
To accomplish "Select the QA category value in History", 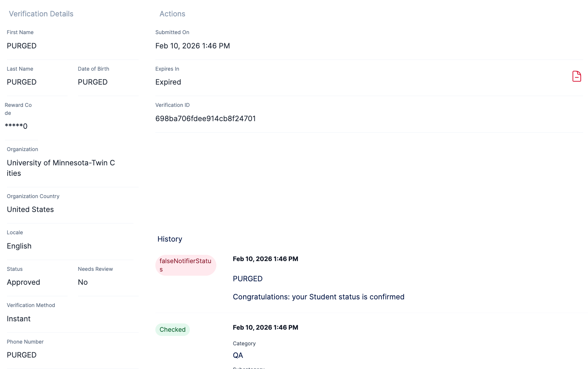I will pos(238,355).
